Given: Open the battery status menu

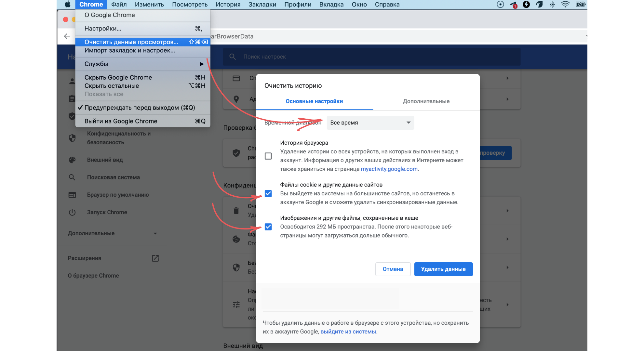Looking at the screenshot, I should coord(581,5).
